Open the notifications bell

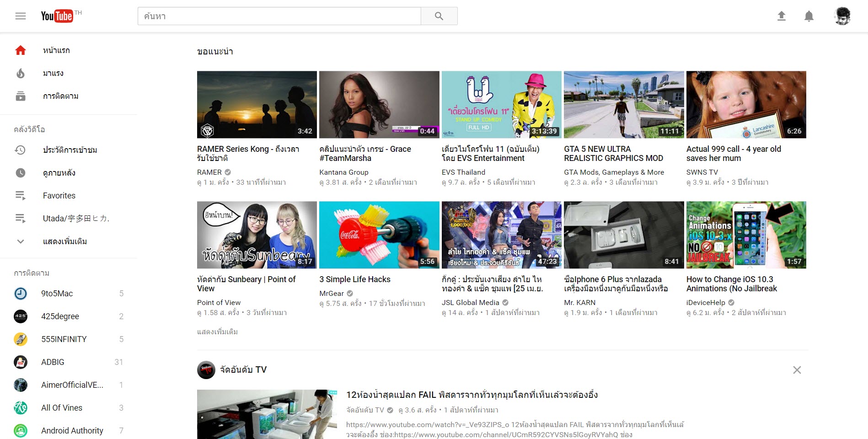(x=809, y=16)
